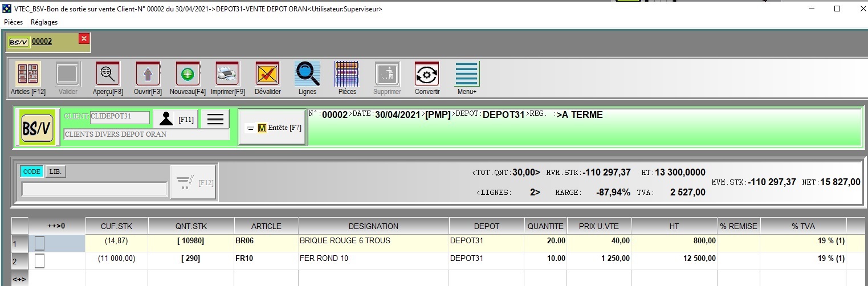Viewport: 868px width, 286px height.
Task: Click the Aperçu [F8] preview icon
Action: pyautogui.click(x=108, y=73)
